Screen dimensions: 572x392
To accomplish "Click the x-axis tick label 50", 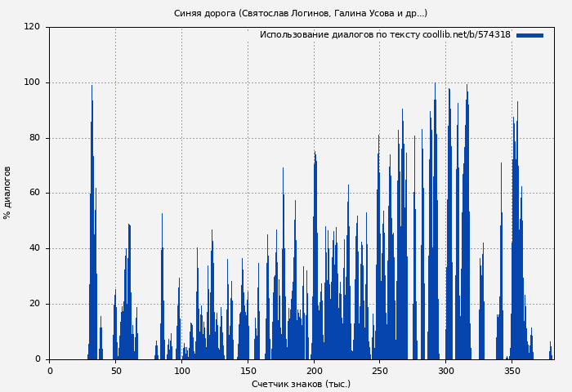I will pos(115,371).
